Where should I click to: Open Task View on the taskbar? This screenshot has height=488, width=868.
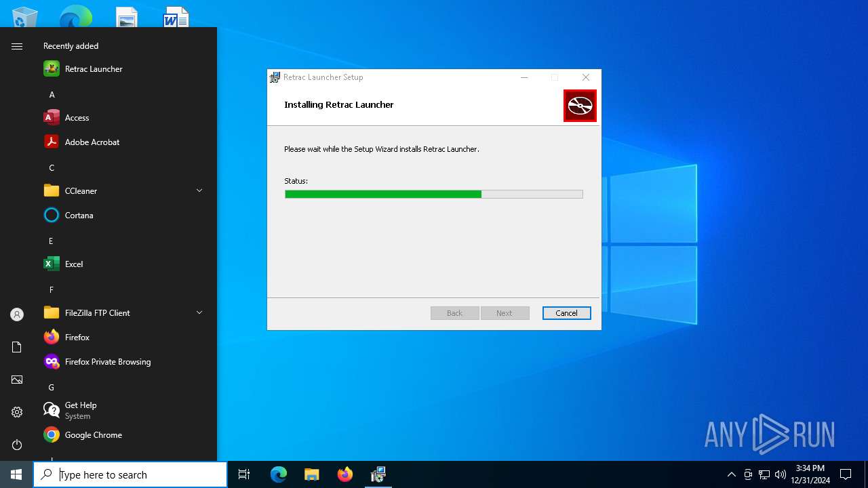[244, 474]
